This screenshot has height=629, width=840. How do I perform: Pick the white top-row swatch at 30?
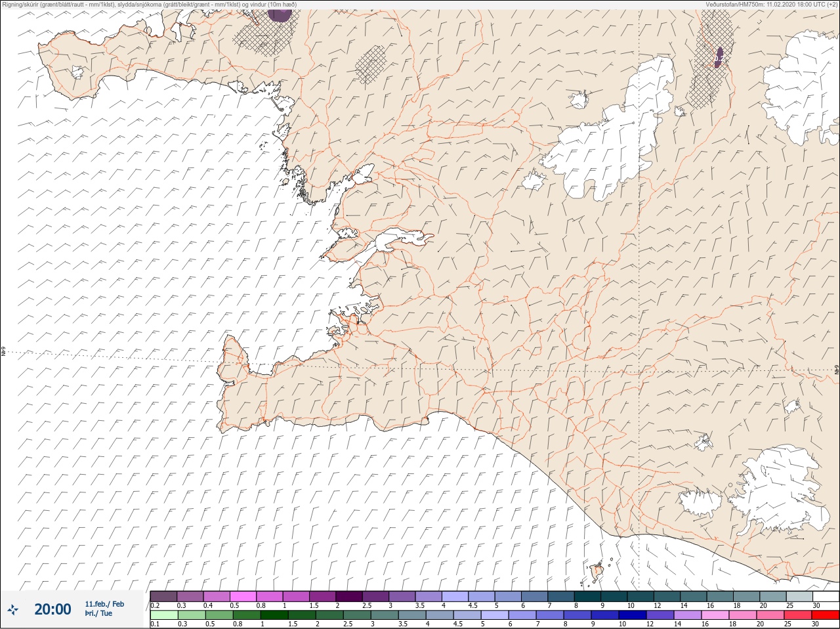(x=826, y=596)
